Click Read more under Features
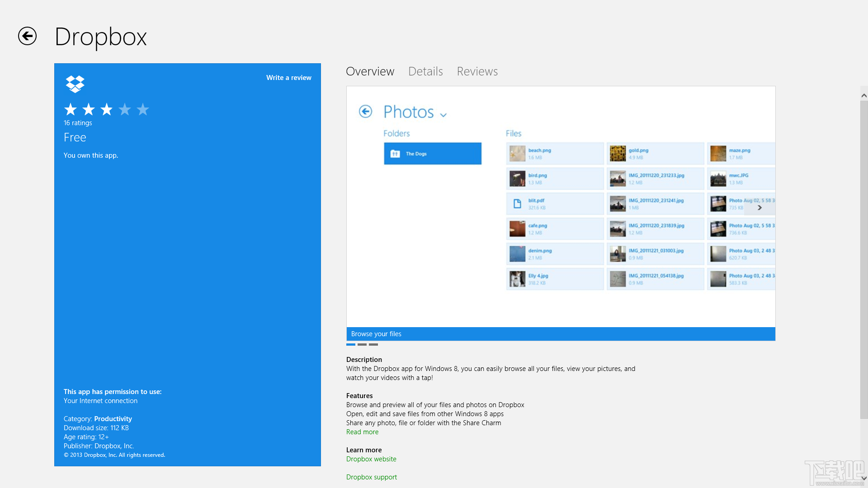This screenshot has width=868, height=488. click(362, 432)
